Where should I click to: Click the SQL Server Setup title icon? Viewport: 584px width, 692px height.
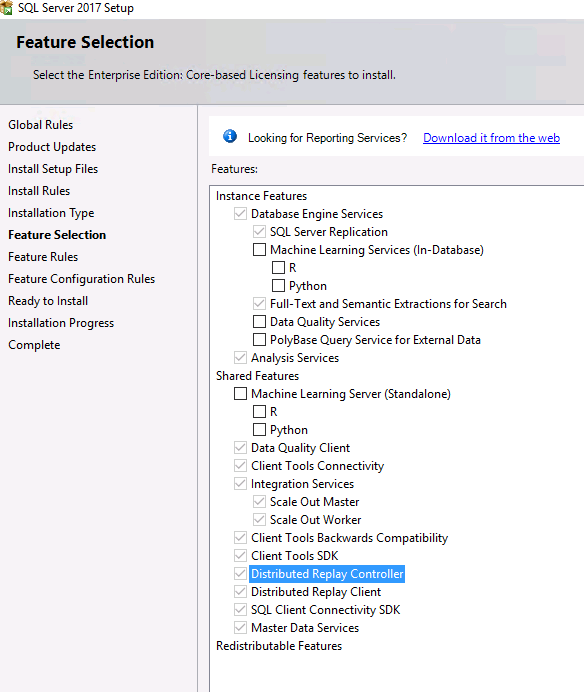coord(6,8)
